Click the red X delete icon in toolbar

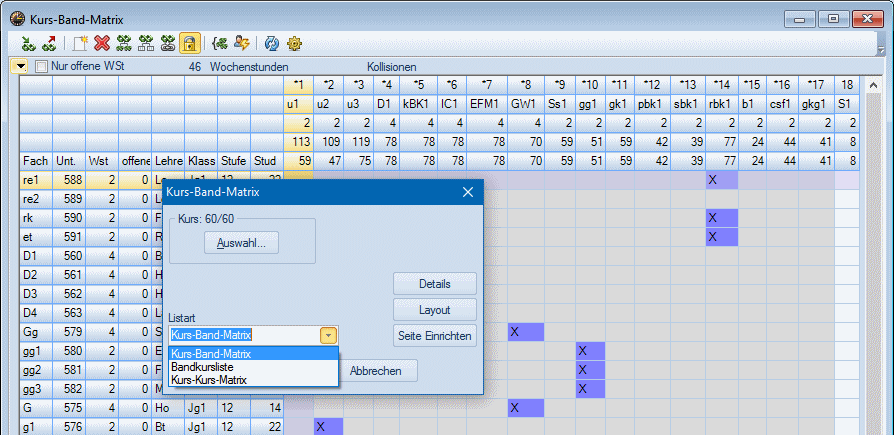[101, 43]
